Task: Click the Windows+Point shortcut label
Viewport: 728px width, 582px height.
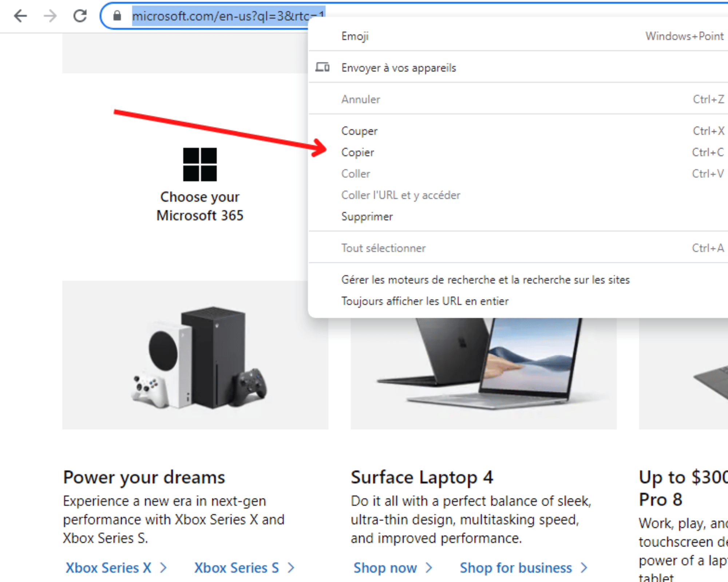Action: click(684, 36)
